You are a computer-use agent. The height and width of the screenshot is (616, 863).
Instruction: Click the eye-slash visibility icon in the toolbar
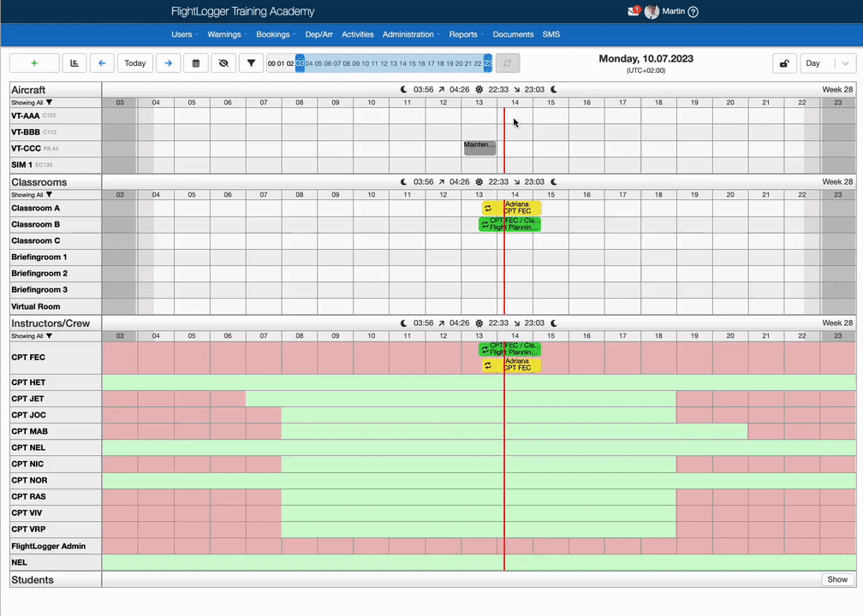coord(225,63)
